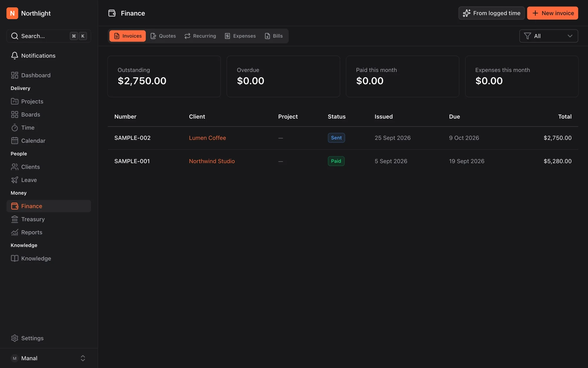The height and width of the screenshot is (368, 588).
Task: Switch to the Invoices tab
Action: click(x=128, y=36)
